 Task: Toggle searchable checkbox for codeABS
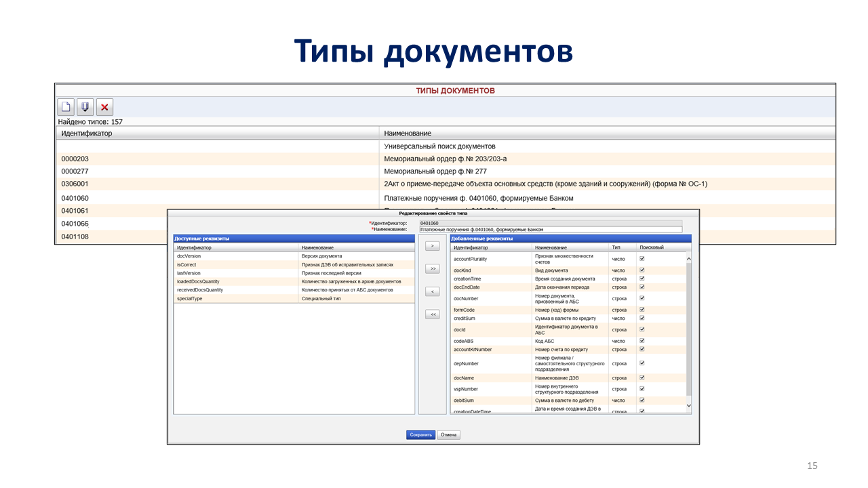coord(642,341)
